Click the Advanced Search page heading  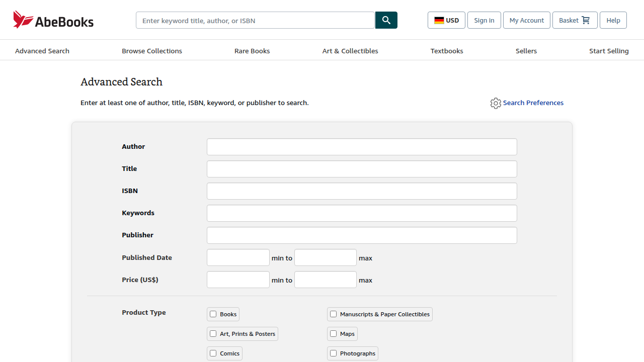(x=121, y=82)
